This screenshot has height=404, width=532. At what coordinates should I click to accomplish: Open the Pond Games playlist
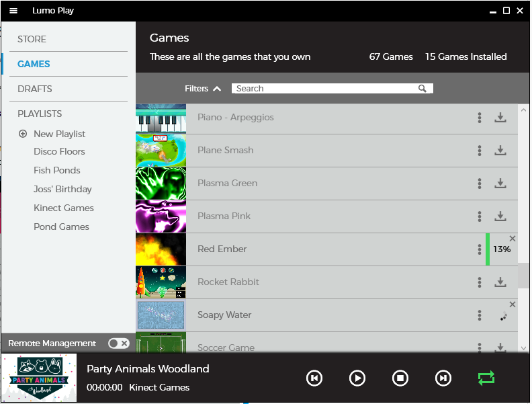pos(61,227)
